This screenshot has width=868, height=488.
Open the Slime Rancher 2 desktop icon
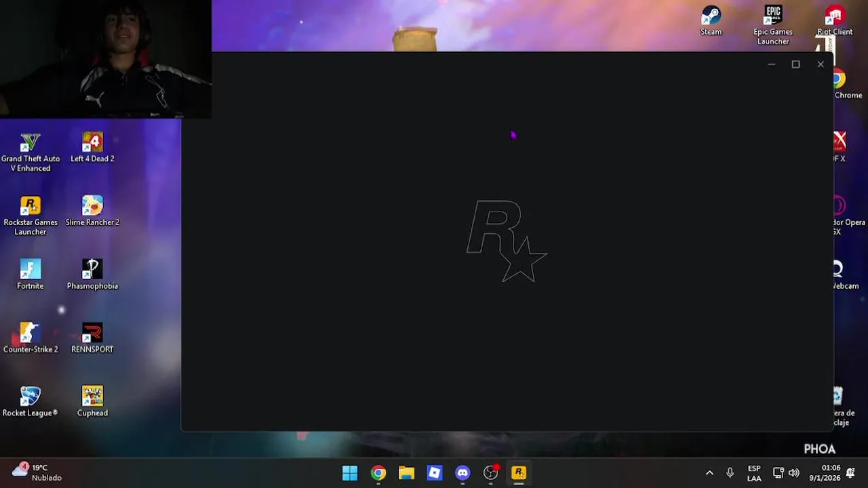pyautogui.click(x=92, y=211)
